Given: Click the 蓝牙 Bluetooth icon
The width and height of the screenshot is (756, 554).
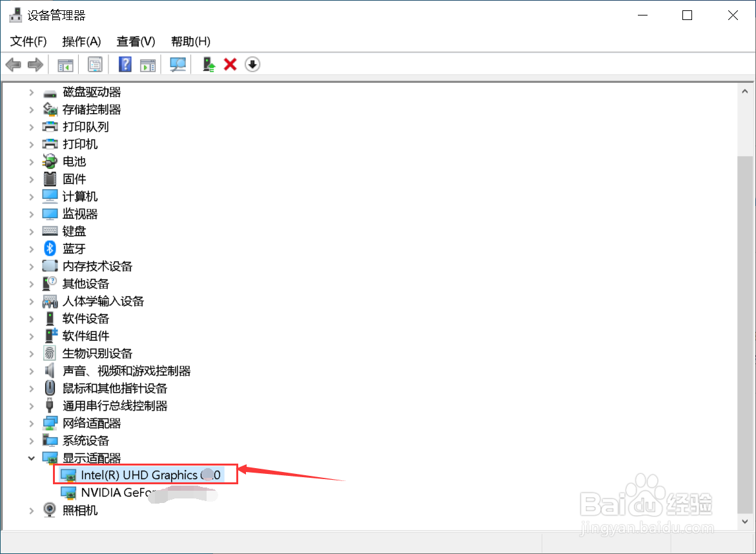Looking at the screenshot, I should click(x=50, y=249).
